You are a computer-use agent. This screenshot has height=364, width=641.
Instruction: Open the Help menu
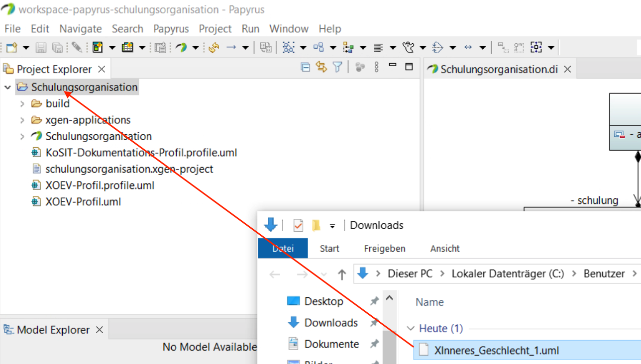pos(329,29)
